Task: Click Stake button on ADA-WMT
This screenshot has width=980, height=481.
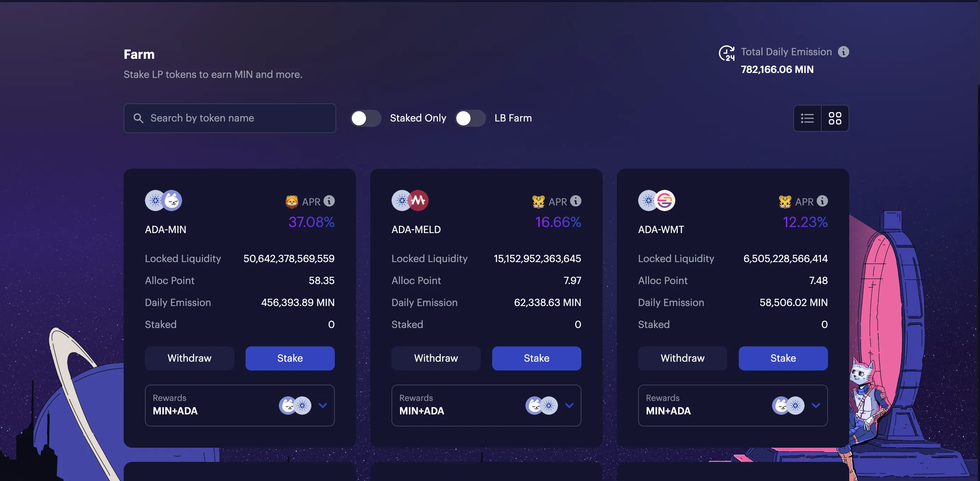Action: [783, 358]
